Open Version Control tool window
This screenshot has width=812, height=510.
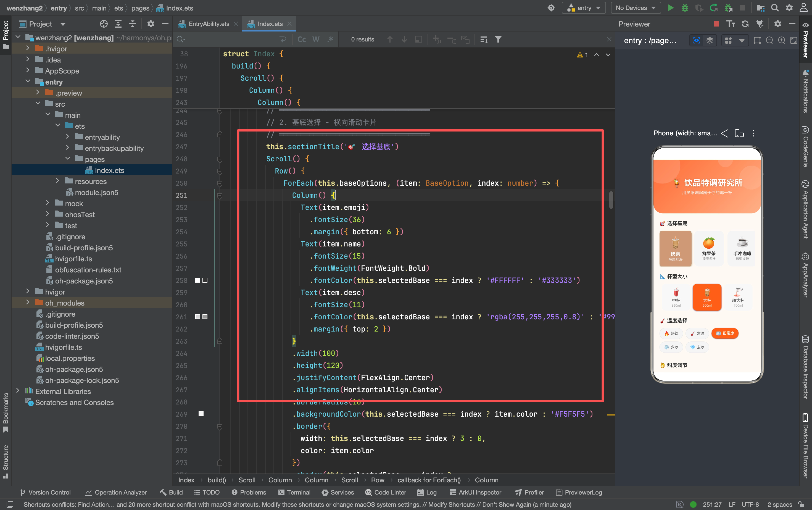(x=45, y=492)
